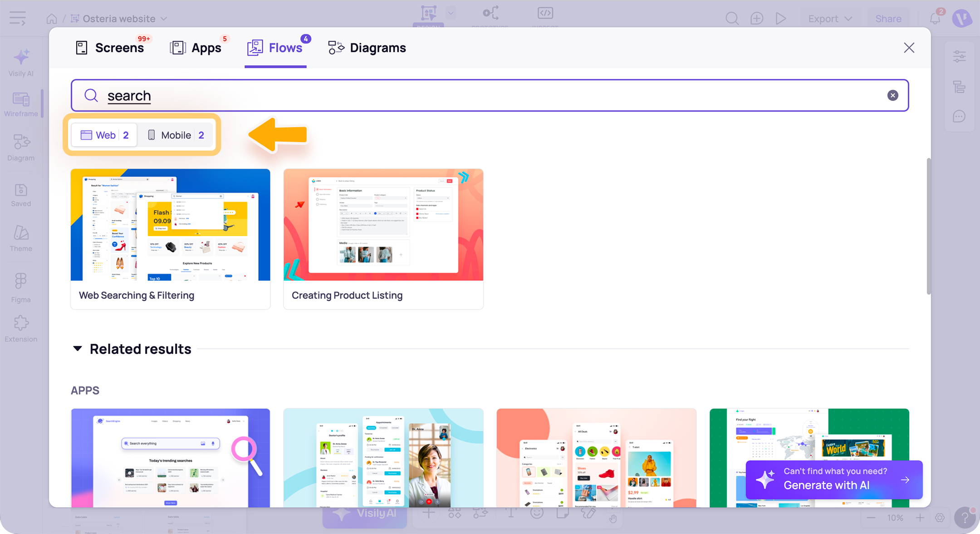Switch to the Diagrams tab
980x534 pixels.
[367, 48]
